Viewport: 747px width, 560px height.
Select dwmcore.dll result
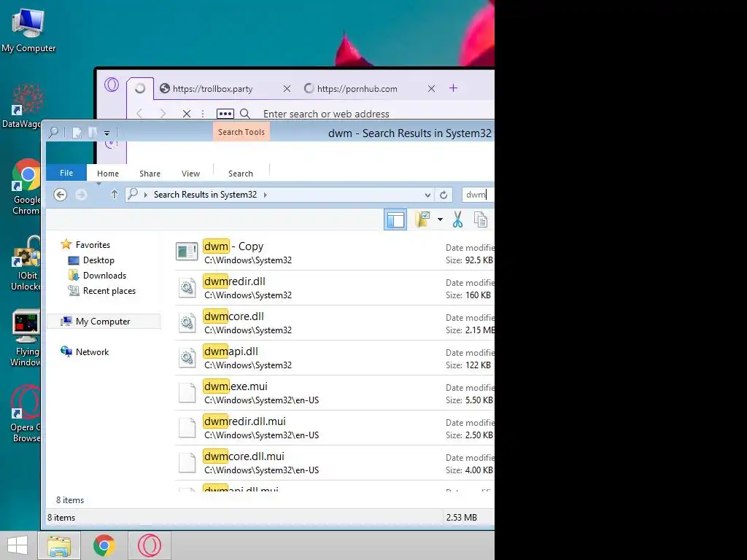tap(334, 323)
